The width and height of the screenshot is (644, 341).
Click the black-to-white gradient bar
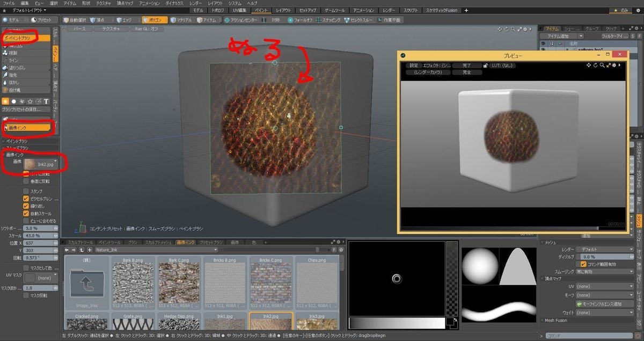[x=397, y=323]
